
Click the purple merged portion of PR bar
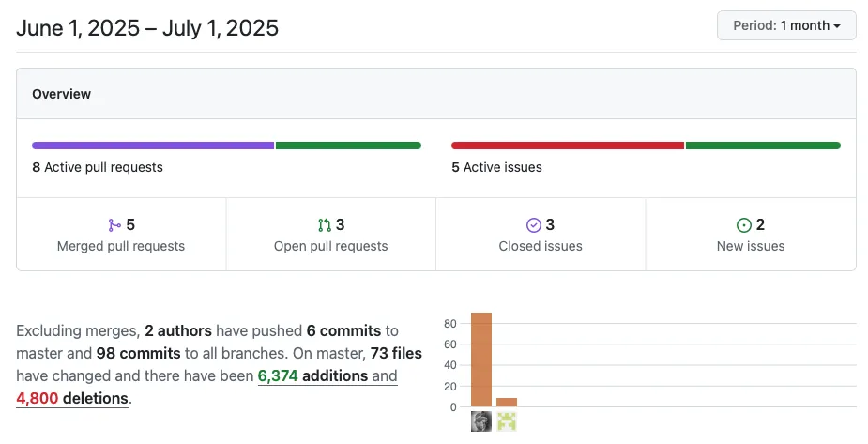pyautogui.click(x=153, y=145)
